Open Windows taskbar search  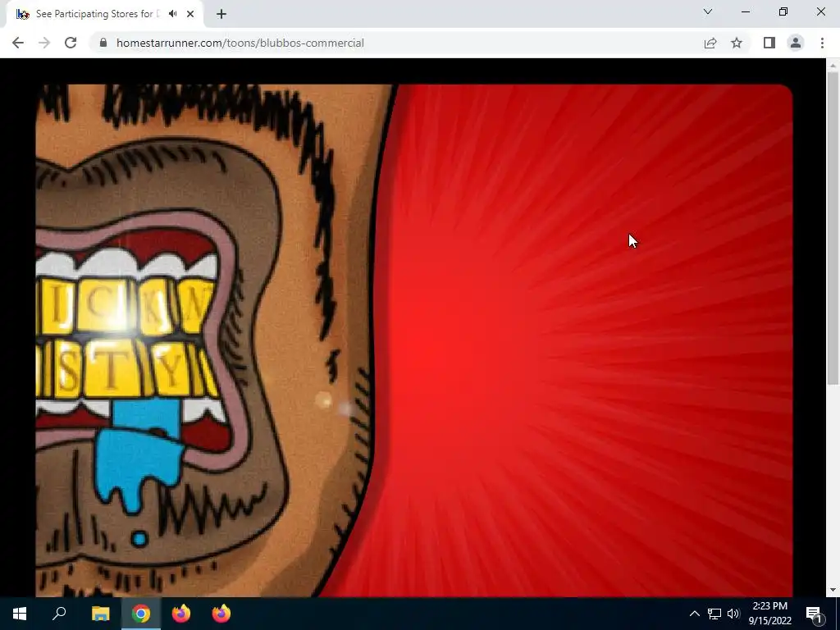click(59, 614)
